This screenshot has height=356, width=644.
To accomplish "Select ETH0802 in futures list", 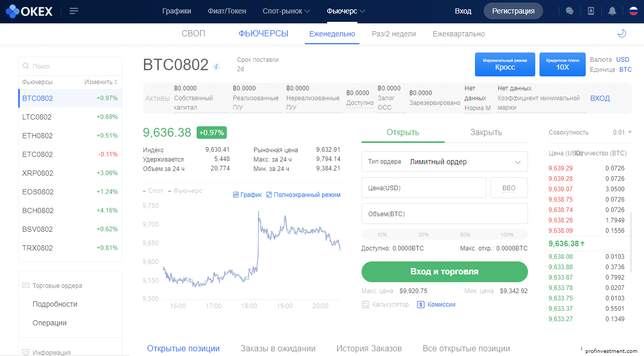I will (70, 136).
